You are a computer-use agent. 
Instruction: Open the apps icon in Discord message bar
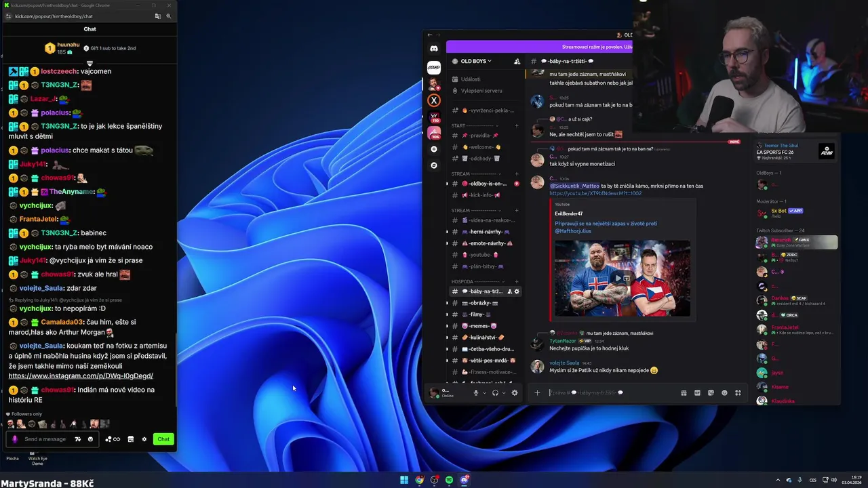coord(738,392)
